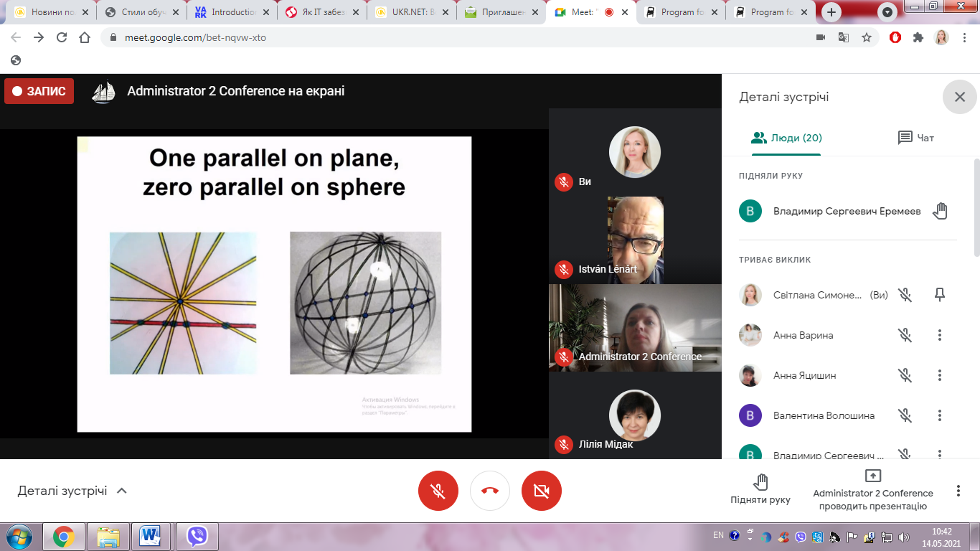
Task: Click the blue help tray icon
Action: tap(734, 535)
